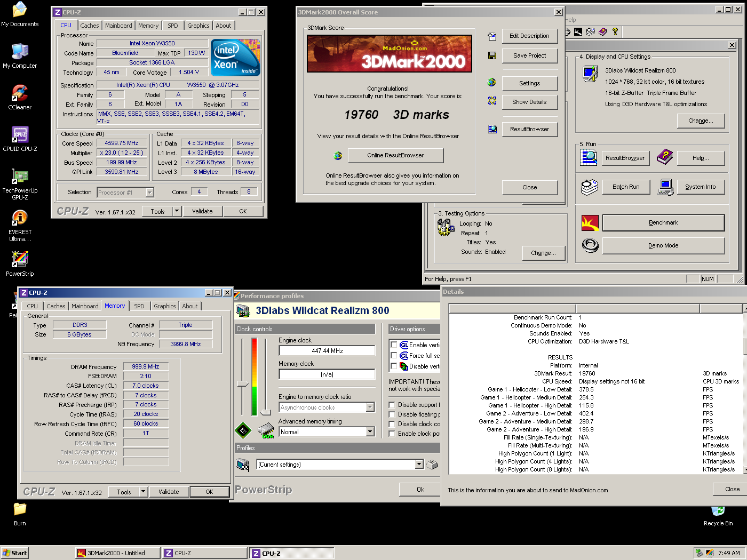Click the red Benchmark icon in Run section

pos(590,222)
